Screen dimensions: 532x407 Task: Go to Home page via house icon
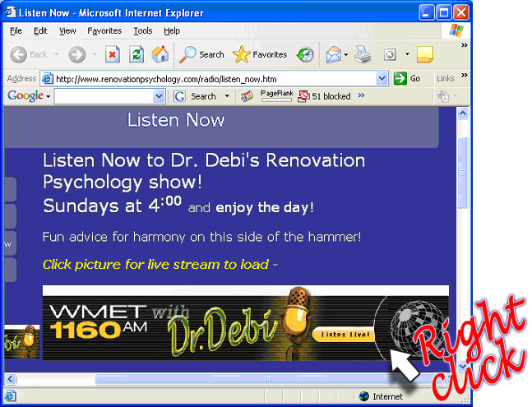(160, 54)
